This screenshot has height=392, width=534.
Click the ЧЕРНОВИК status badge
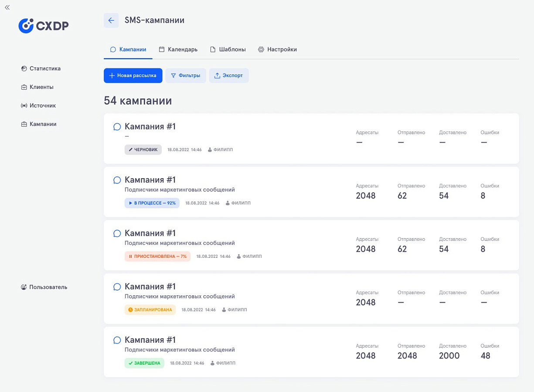(143, 149)
